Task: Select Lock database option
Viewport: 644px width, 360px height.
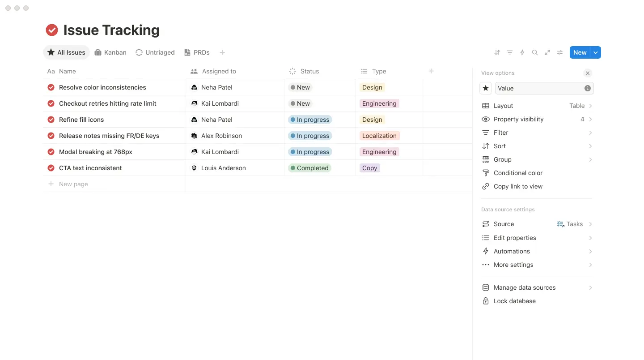Action: coord(514,301)
